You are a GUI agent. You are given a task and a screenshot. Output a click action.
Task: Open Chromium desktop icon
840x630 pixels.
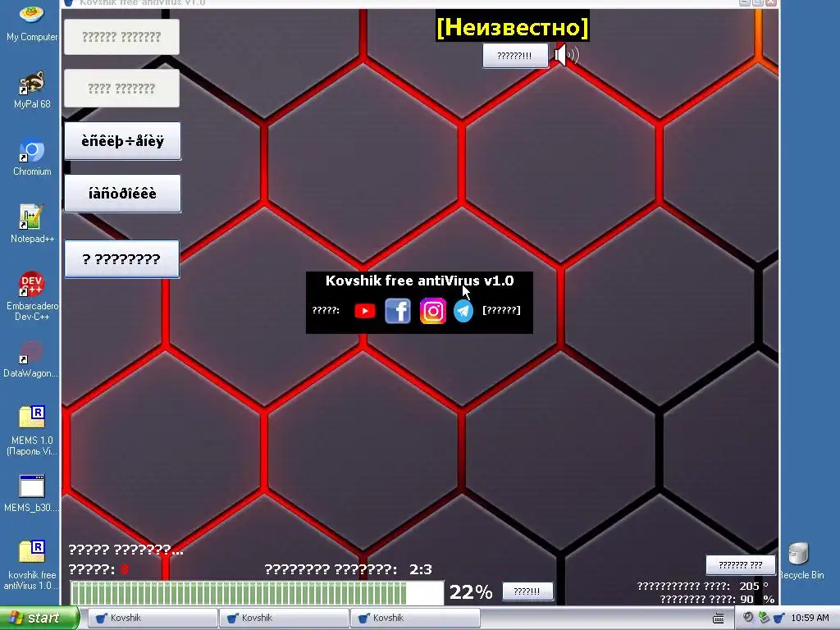[32, 157]
